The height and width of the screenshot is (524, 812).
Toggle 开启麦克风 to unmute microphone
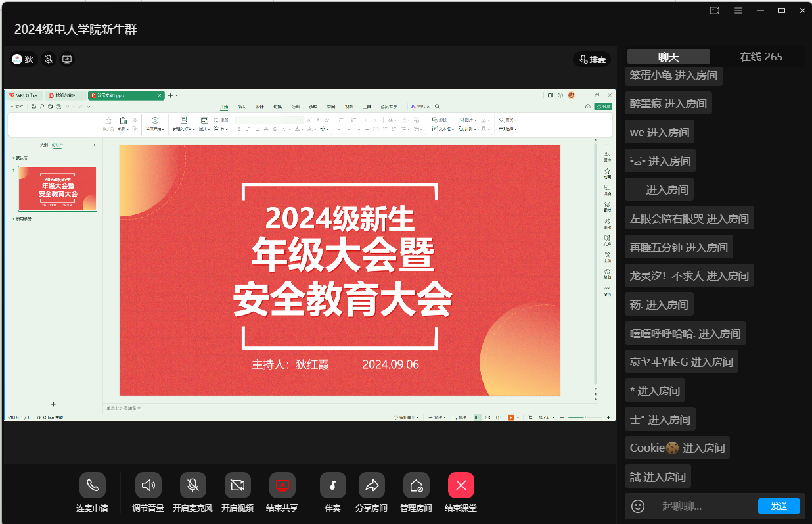click(193, 485)
